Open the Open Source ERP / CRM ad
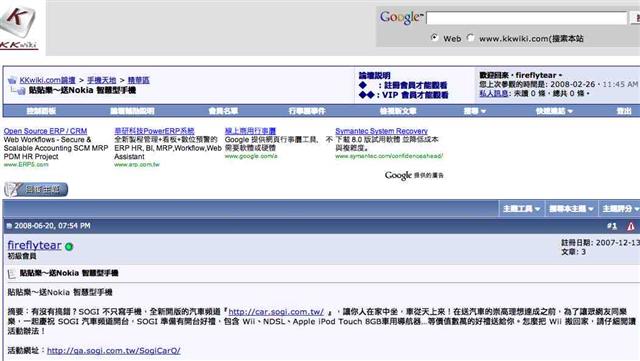Screen dimensions: 640x361 [x=45, y=131]
